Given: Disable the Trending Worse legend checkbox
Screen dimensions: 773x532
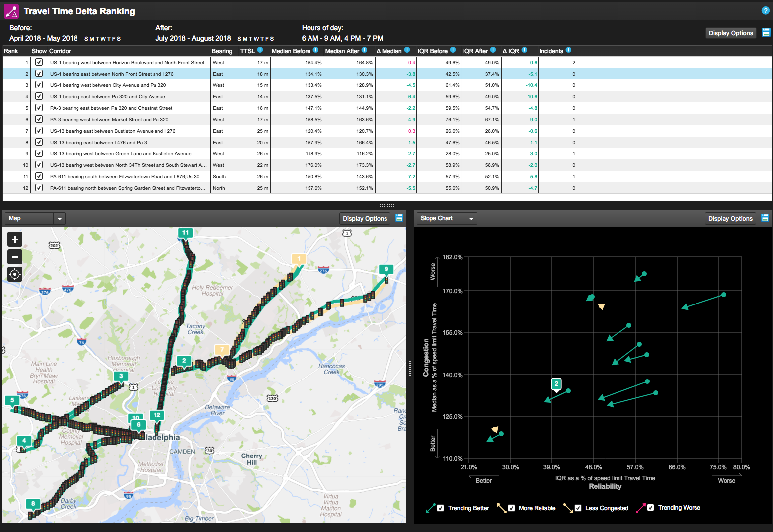Looking at the screenshot, I should tap(651, 508).
